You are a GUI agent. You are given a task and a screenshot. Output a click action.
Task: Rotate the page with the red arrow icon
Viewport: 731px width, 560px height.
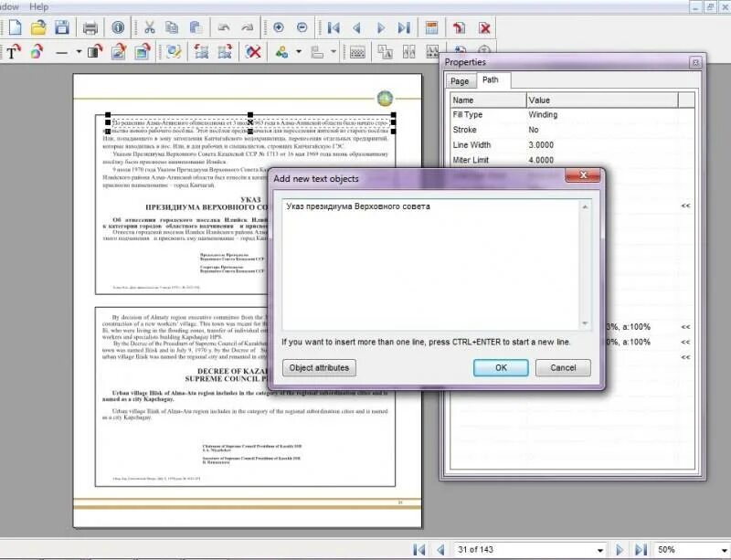pos(460,28)
